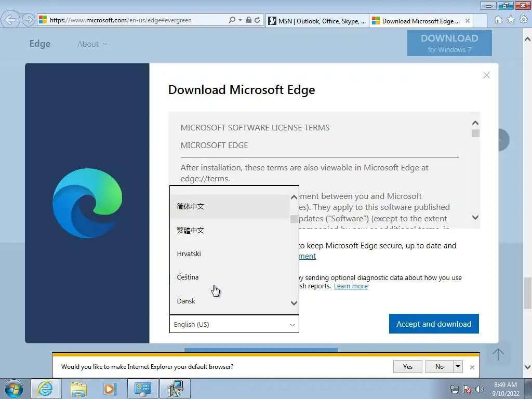Open Windows Media Player on taskbar
Viewport: 532px width, 399px height.
pos(110,389)
